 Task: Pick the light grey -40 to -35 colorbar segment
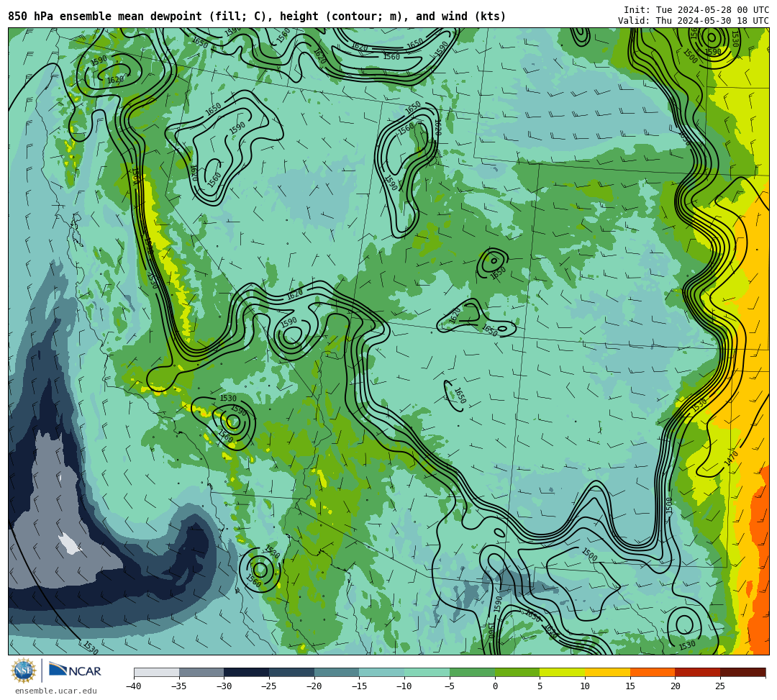[157, 672]
